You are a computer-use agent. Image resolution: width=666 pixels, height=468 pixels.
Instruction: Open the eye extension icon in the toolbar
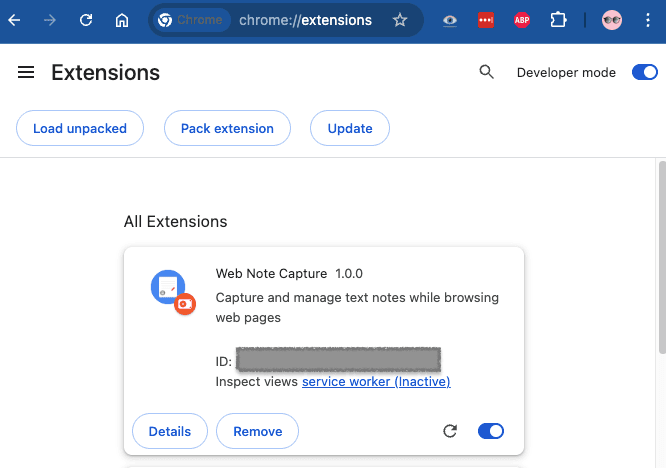click(450, 20)
